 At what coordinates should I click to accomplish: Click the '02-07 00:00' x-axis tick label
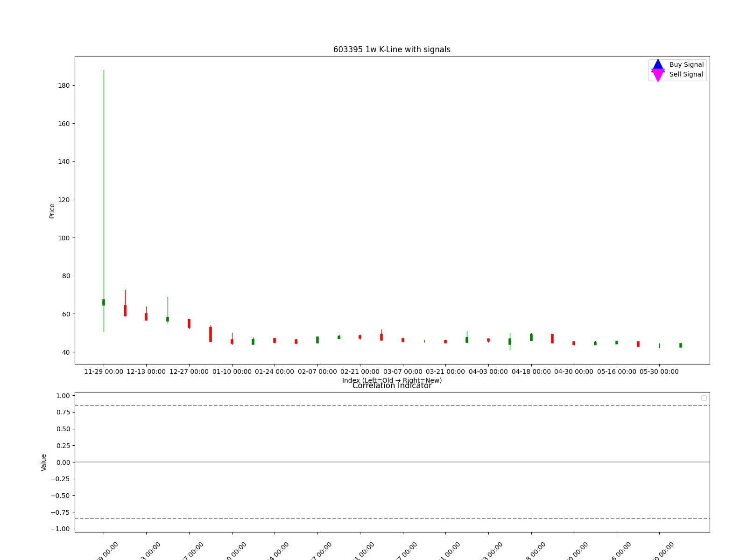(x=317, y=371)
